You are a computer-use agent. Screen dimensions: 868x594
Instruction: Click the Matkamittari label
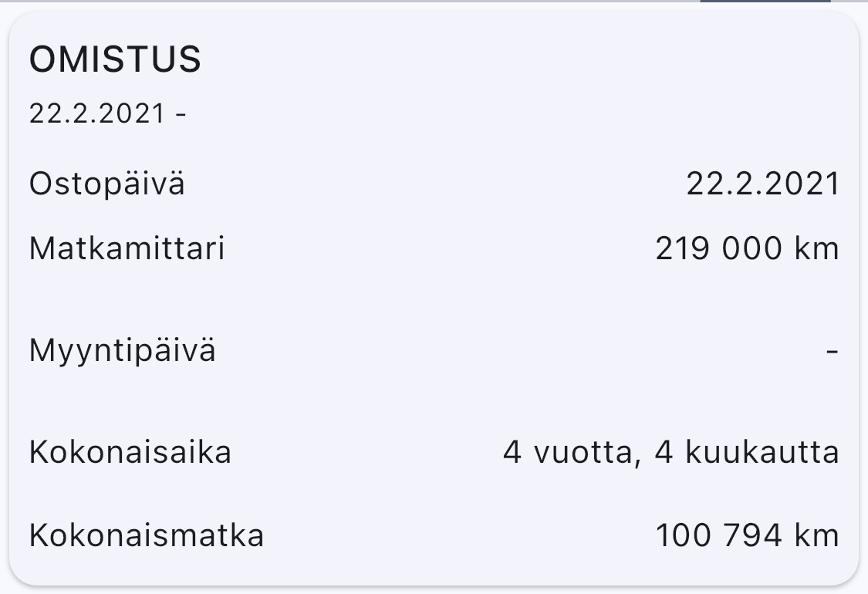(127, 248)
